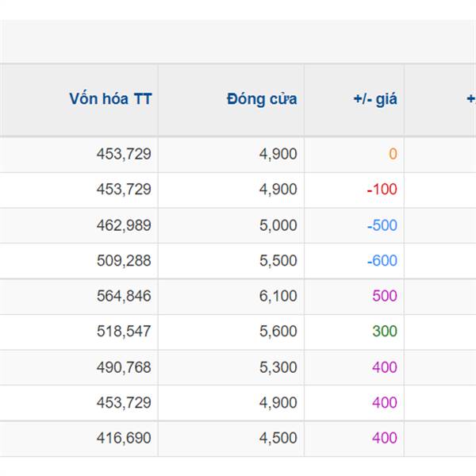
Task: Click the Vốn hóa TT column header
Action: click(x=110, y=99)
